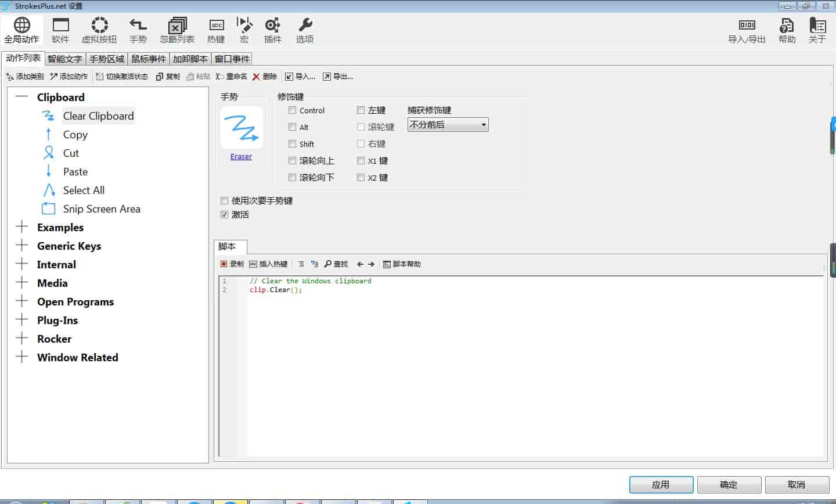Open the 选项 (Options) section
The height and width of the screenshot is (504, 836).
point(305,30)
